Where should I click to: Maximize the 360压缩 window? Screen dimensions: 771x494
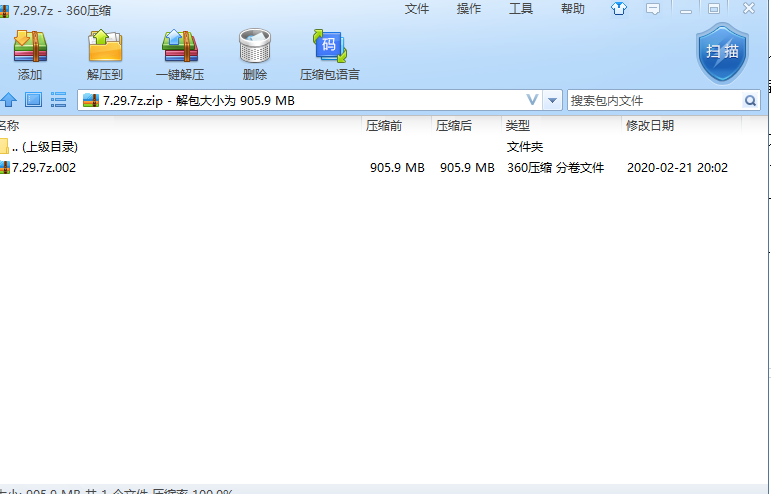click(x=714, y=9)
